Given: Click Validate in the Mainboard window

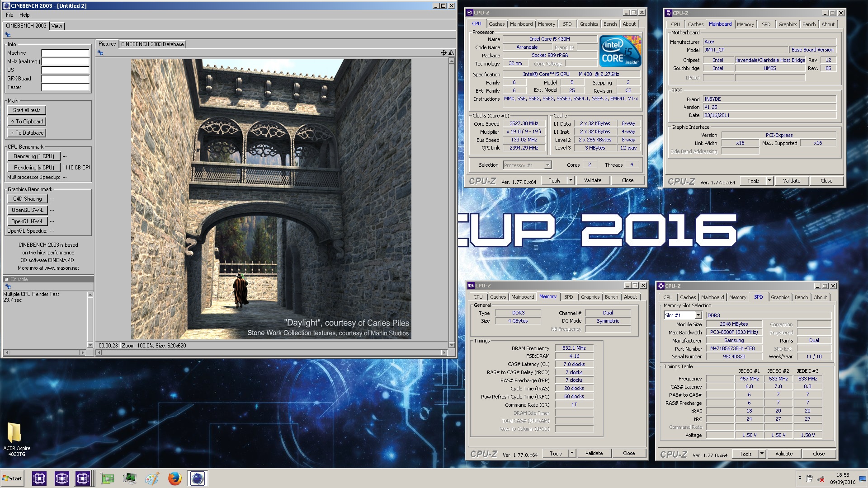Looking at the screenshot, I should click(x=791, y=181).
